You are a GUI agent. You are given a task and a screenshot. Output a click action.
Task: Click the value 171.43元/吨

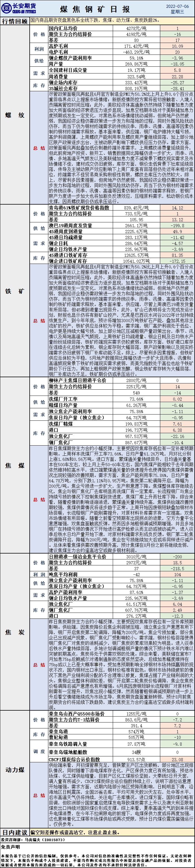click(x=136, y=46)
